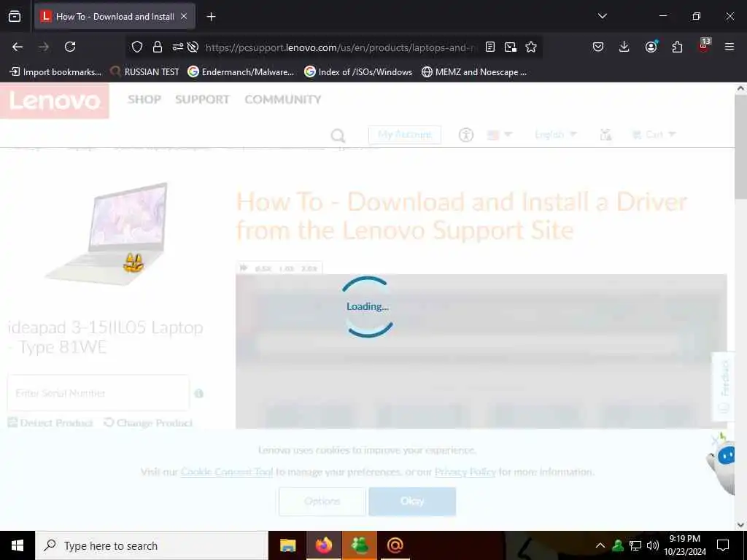Screen dimensions: 747x560
Task: Accept cookies with the Okay button
Action: coord(412,501)
